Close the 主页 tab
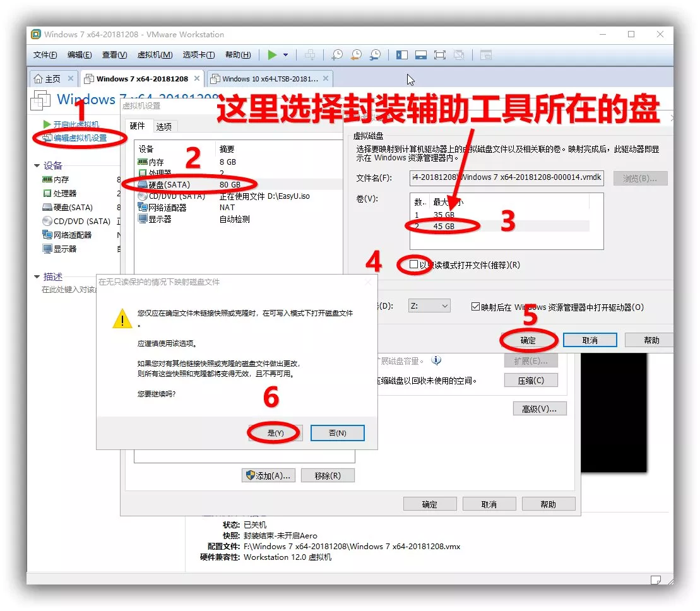Viewport: 700px width, 611px height. click(x=71, y=78)
